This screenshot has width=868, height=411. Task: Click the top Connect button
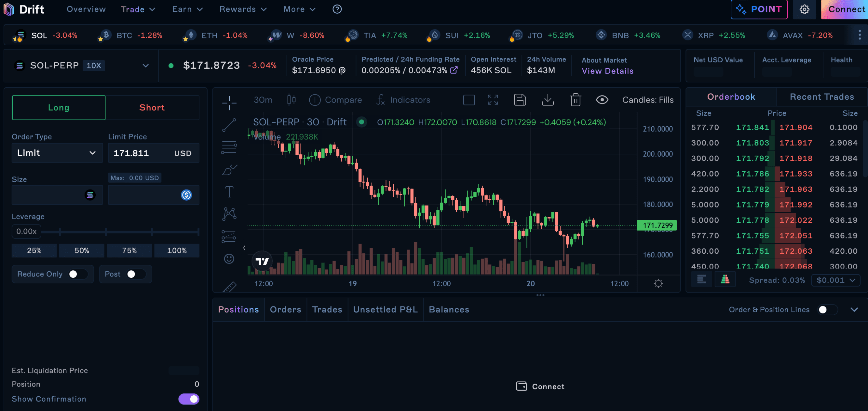[x=845, y=9]
